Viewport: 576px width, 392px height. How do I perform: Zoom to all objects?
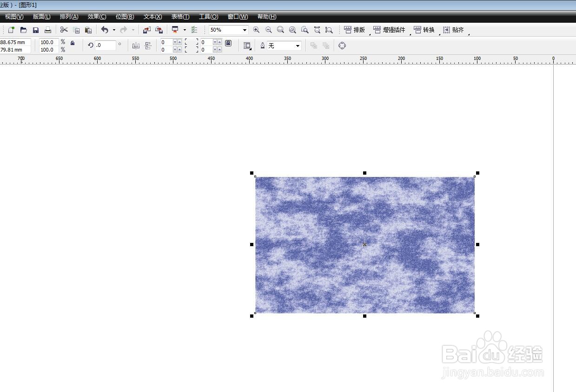tap(292, 30)
